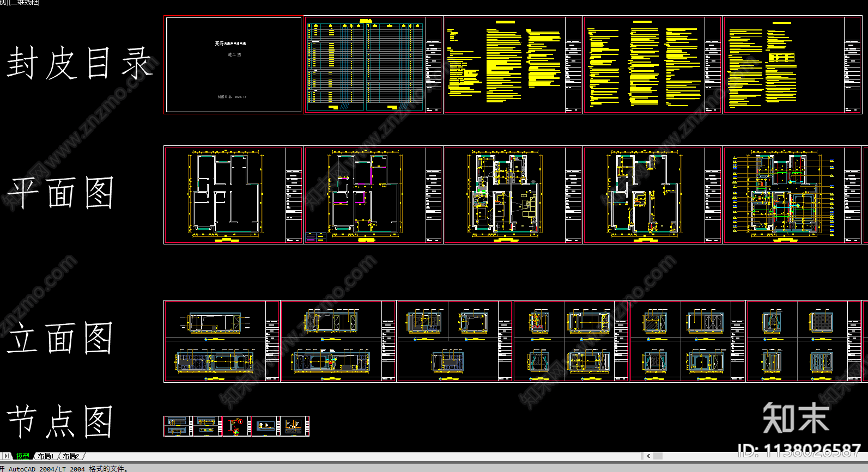The width and height of the screenshot is (868, 472).
Task: Select floor plan with side leader lines
Action: click(x=792, y=195)
